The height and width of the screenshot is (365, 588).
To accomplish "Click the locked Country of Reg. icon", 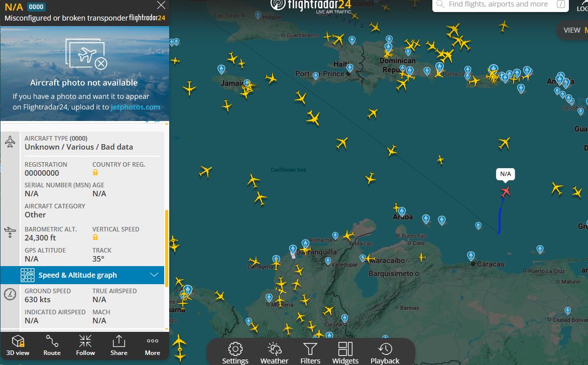I will pos(95,173).
